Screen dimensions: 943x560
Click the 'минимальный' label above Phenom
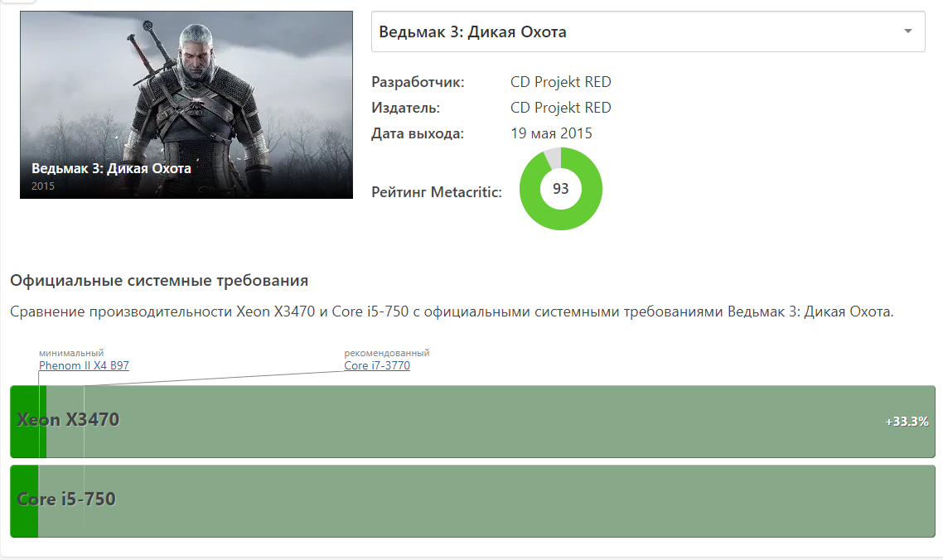tap(71, 353)
